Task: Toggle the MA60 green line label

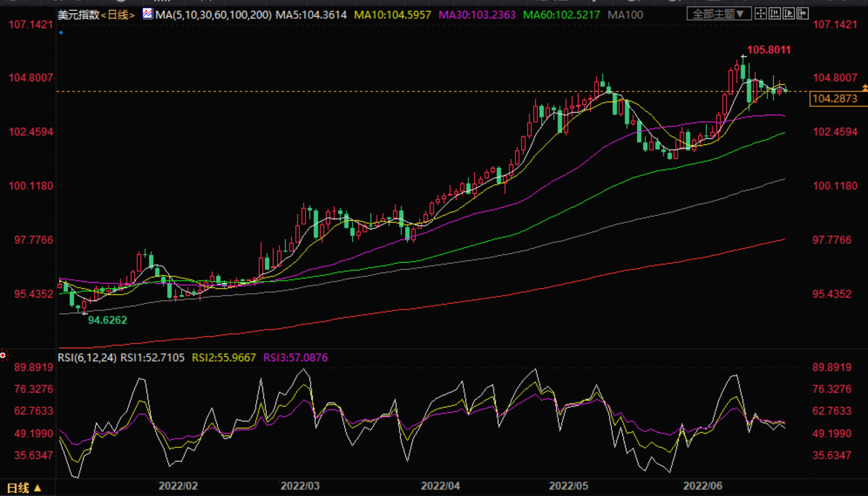Action: [561, 15]
